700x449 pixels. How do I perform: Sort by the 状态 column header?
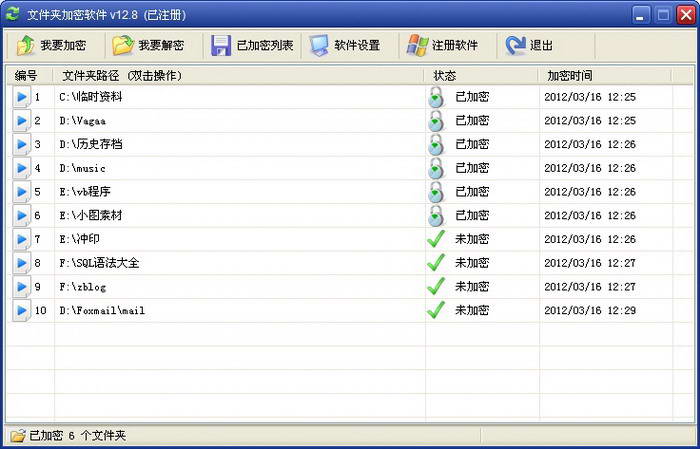click(481, 75)
